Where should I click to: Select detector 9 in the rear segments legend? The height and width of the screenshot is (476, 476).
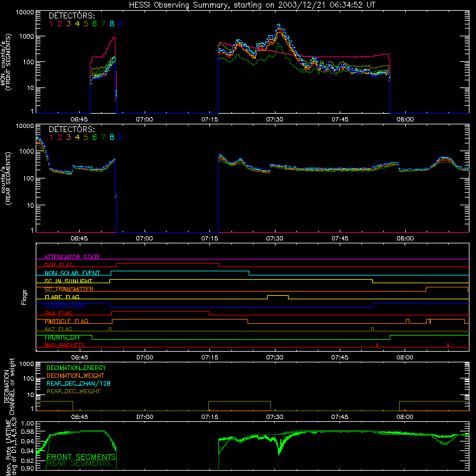[121, 137]
